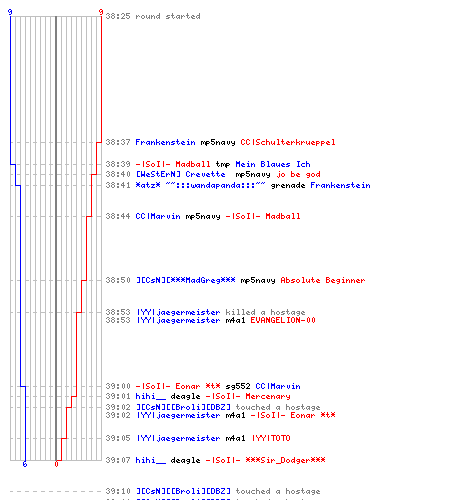Screen dimensions: 450x500
Task: Click the 39:10 timestamp marker
Action: pos(118,491)
